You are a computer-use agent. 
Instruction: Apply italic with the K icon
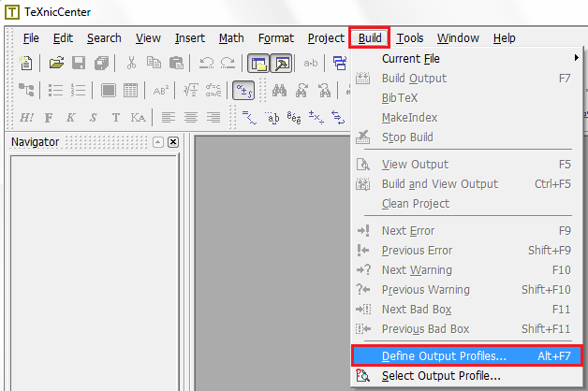coord(70,118)
